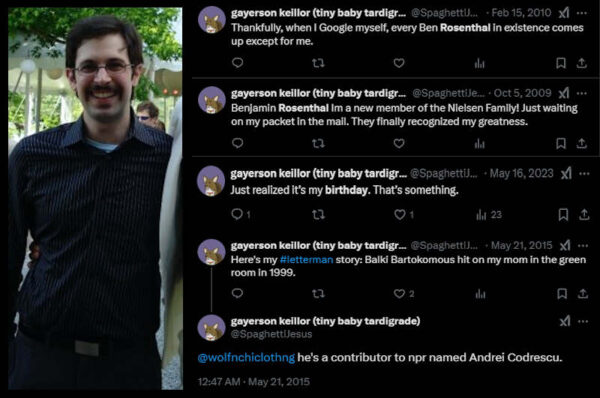Reply to the Feb 15, 2010 Google myself tweet
Screen dimensions: 600x398
[x=237, y=63]
